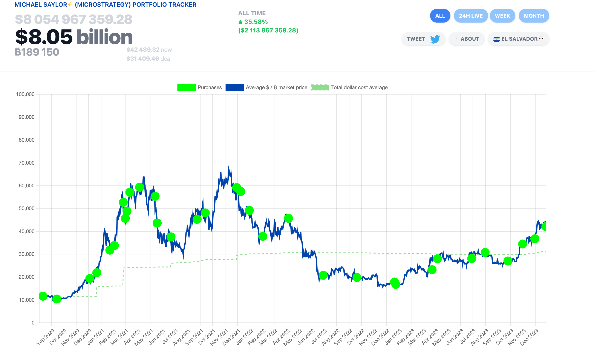The width and height of the screenshot is (594, 364).
Task: Click the ALL TIME label
Action: tap(252, 13)
